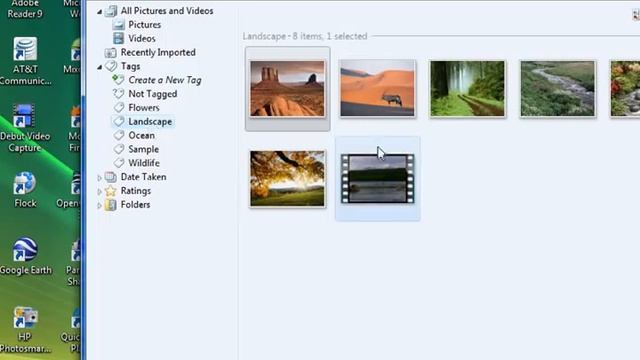
Task: Select the Monument Valley desert buttes thumbnail
Action: (287, 89)
